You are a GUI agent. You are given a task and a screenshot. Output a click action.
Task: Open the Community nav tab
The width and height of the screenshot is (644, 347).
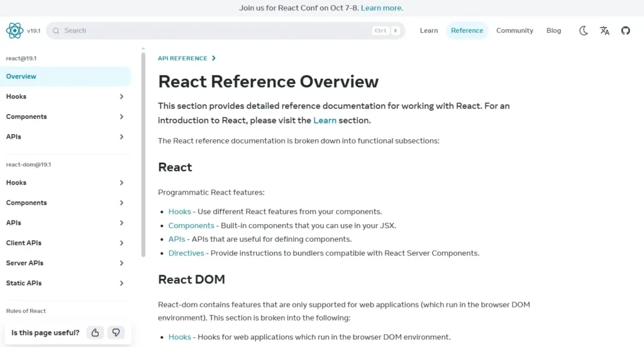pyautogui.click(x=514, y=30)
